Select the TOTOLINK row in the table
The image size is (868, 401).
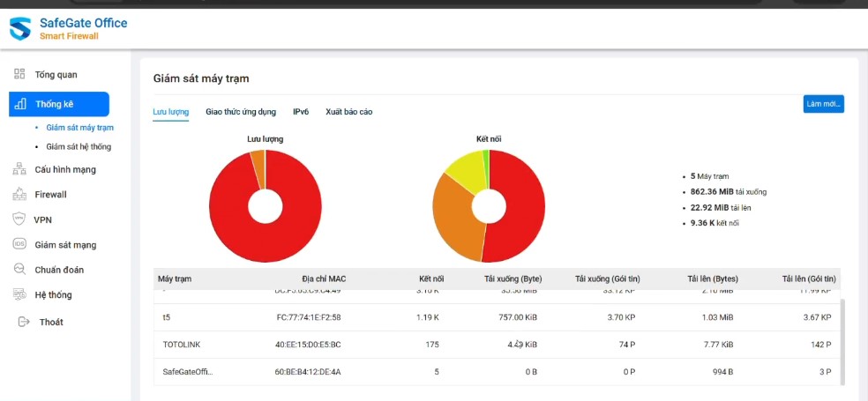(x=497, y=345)
